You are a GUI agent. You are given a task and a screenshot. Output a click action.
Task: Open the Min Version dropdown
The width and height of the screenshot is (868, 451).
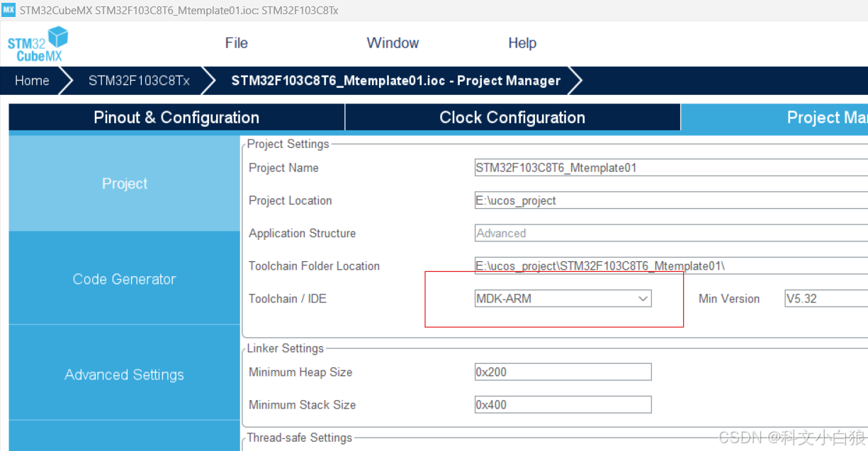(826, 299)
